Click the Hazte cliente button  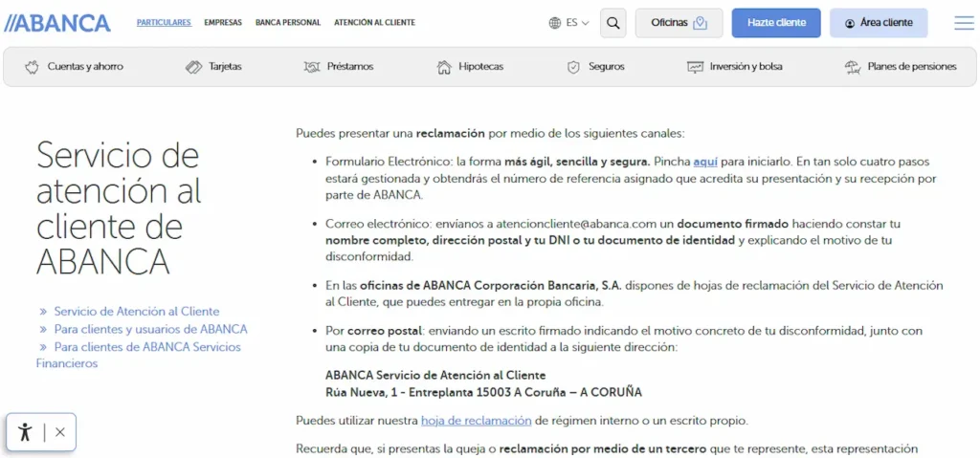tap(776, 23)
